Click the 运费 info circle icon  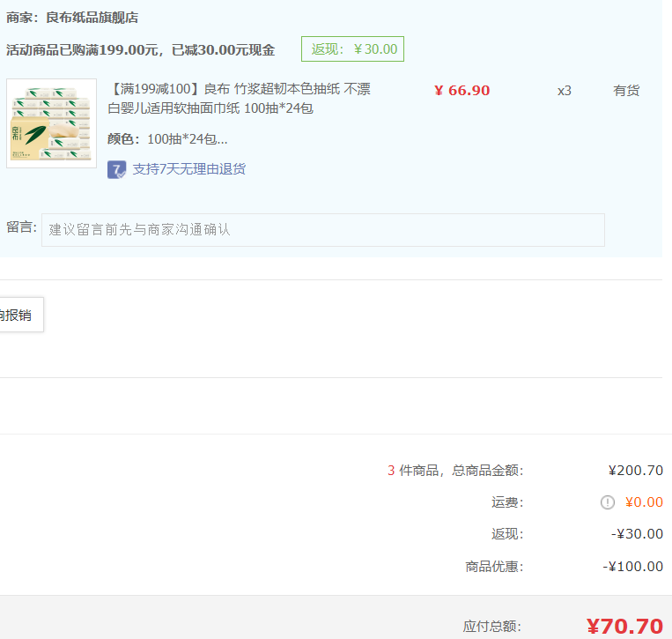point(608,502)
